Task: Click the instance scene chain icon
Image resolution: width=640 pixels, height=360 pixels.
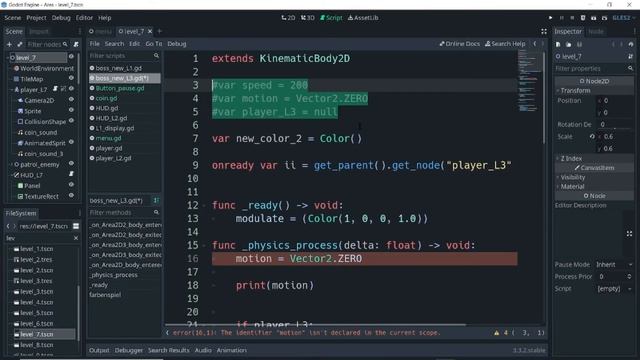Action: click(20, 44)
